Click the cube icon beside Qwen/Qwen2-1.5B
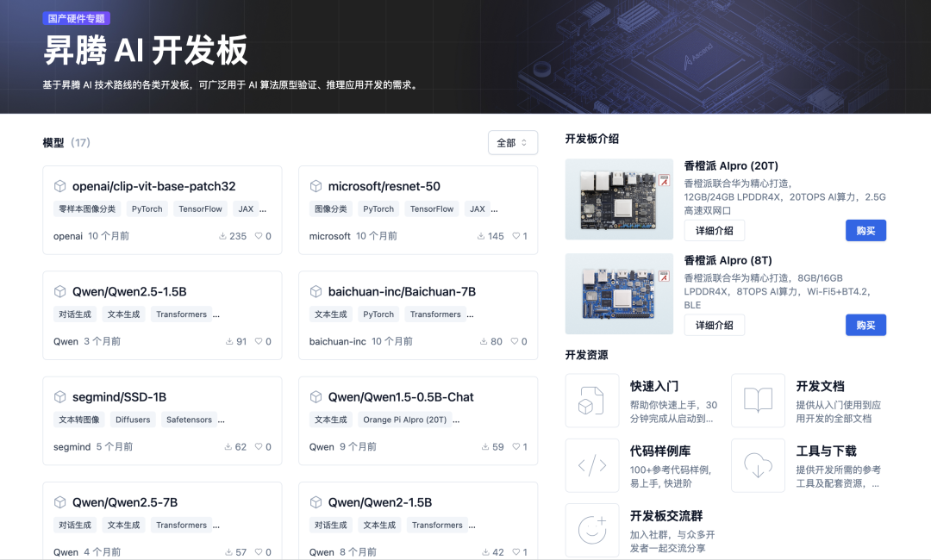This screenshot has width=931, height=560. 316,502
